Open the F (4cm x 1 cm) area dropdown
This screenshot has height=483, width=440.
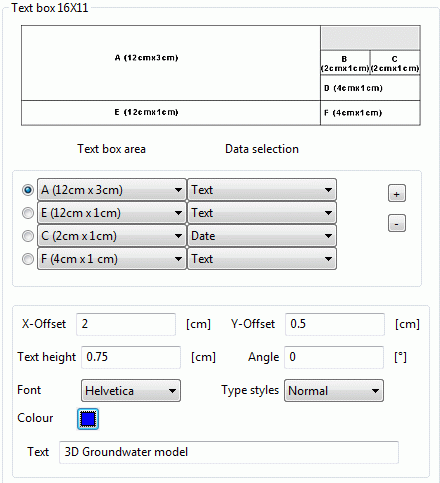[x=112, y=259]
